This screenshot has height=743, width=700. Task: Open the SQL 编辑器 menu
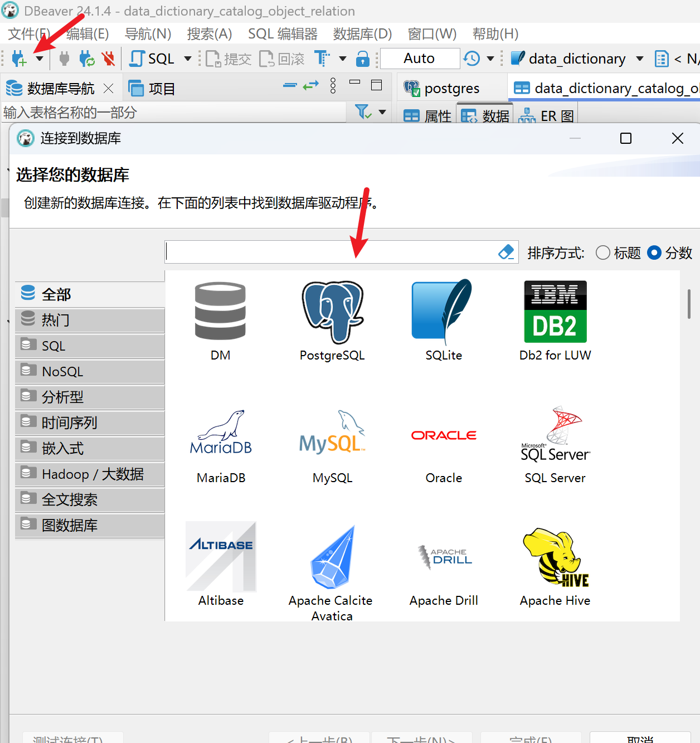[x=283, y=34]
